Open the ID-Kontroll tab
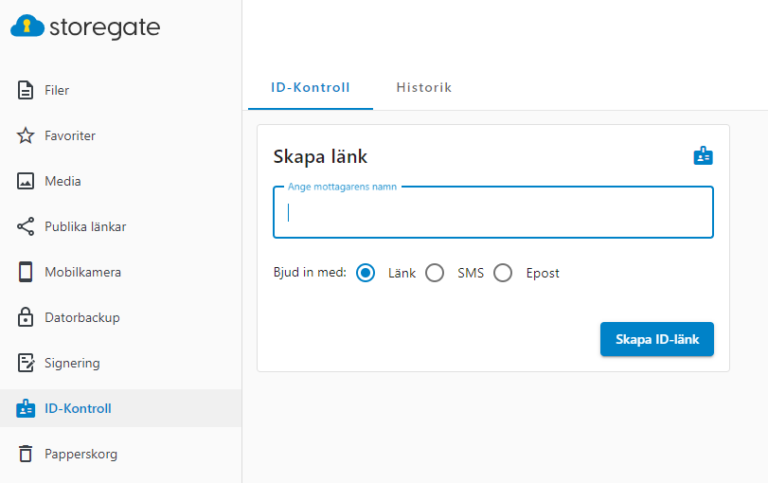Image resolution: width=768 pixels, height=483 pixels. (310, 88)
